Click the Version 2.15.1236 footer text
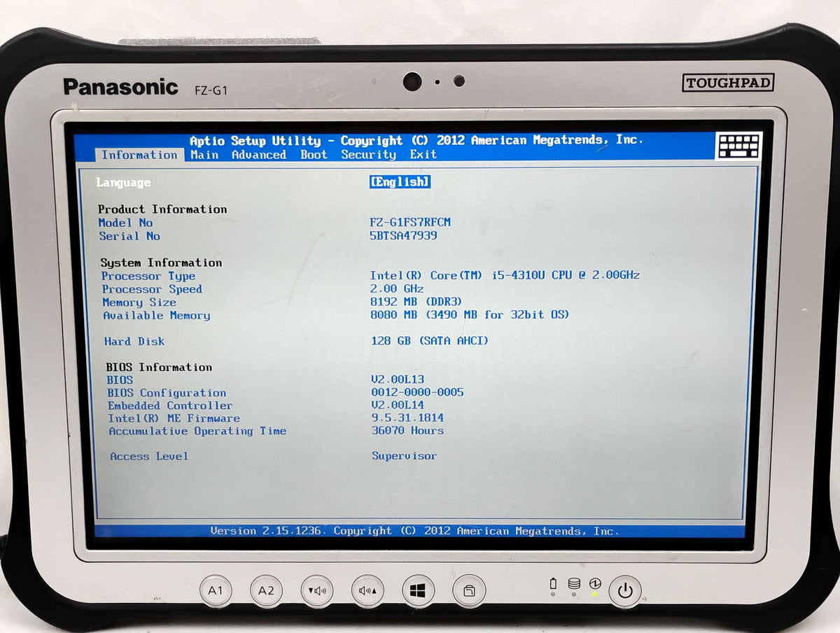This screenshot has height=633, width=840. click(x=414, y=531)
